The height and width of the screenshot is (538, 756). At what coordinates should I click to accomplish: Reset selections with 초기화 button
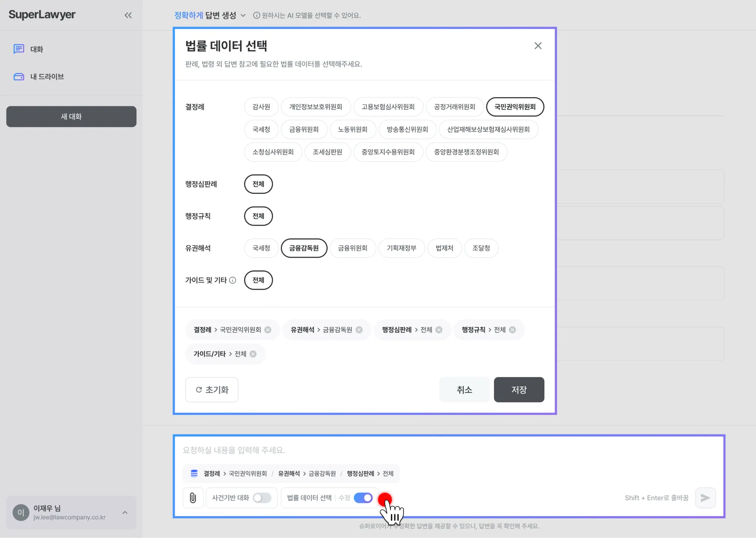[212, 390]
